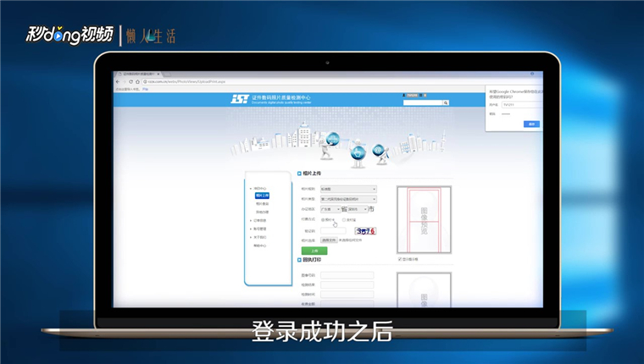Viewport: 644px width, 364px height.
Task: Open the sidebar item below 相片上传
Action: [x=263, y=204]
